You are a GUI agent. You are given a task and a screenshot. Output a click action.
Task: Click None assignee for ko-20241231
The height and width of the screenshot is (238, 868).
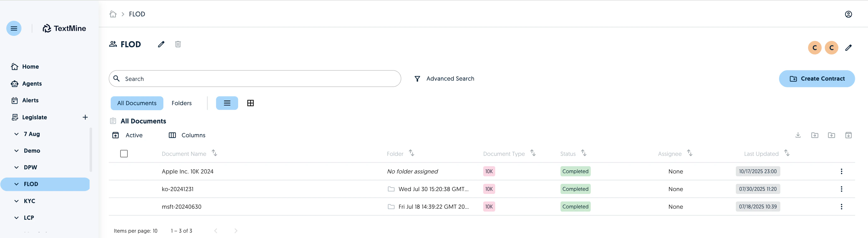(x=676, y=189)
